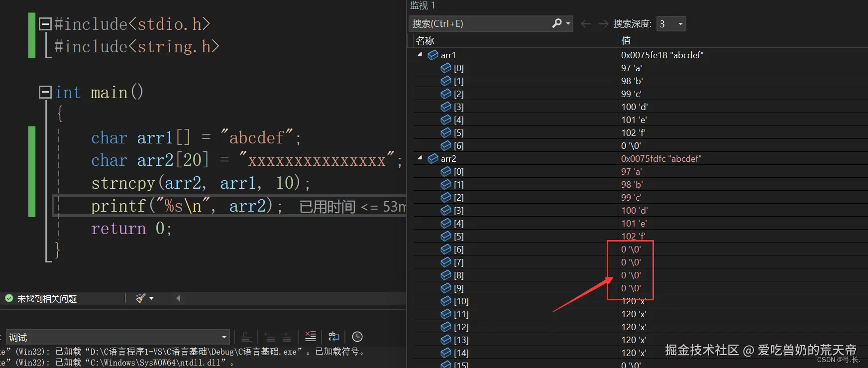
Task: Select arr2 element [7] row
Action: (x=641, y=262)
